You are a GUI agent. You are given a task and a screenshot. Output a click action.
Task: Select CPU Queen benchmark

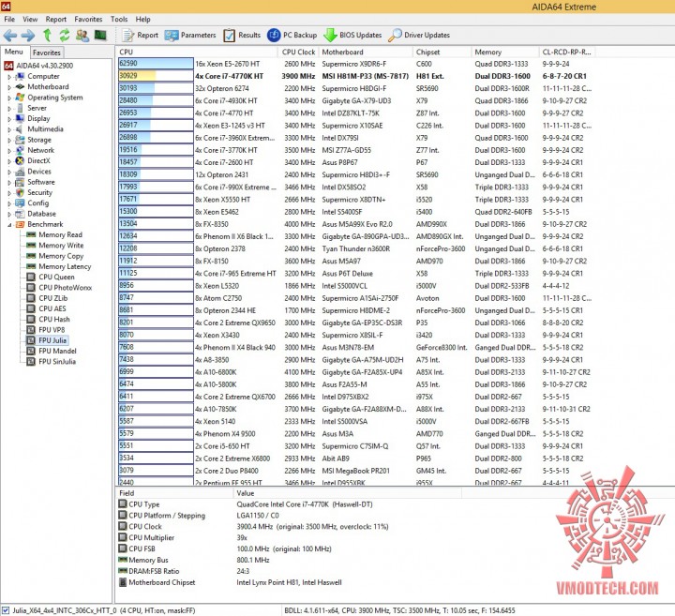click(56, 278)
